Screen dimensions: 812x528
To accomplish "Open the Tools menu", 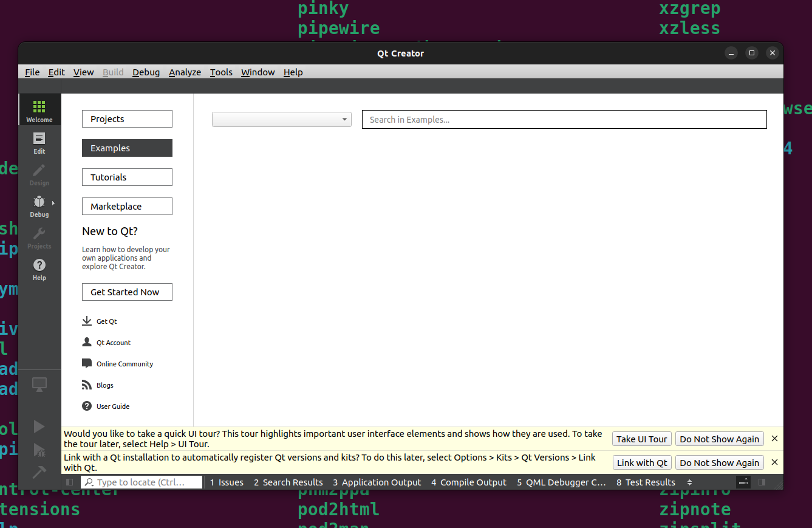I will tap(220, 72).
